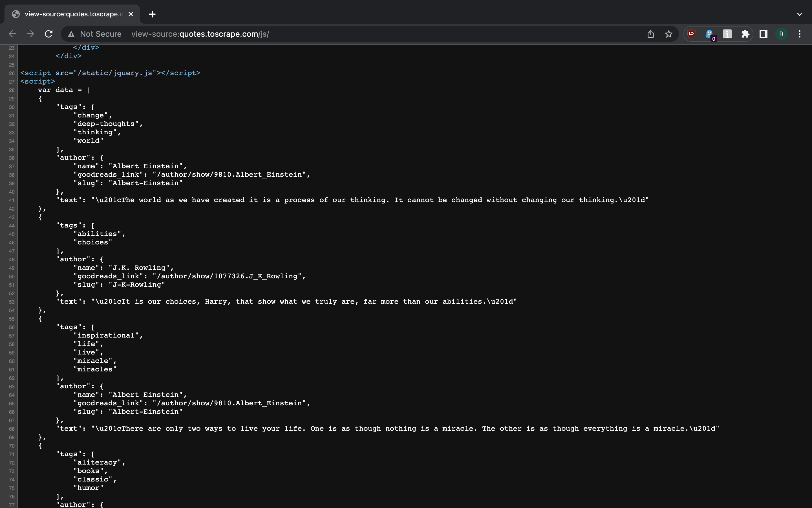812x508 pixels.
Task: Open a new tab with the plus button
Action: [152, 14]
